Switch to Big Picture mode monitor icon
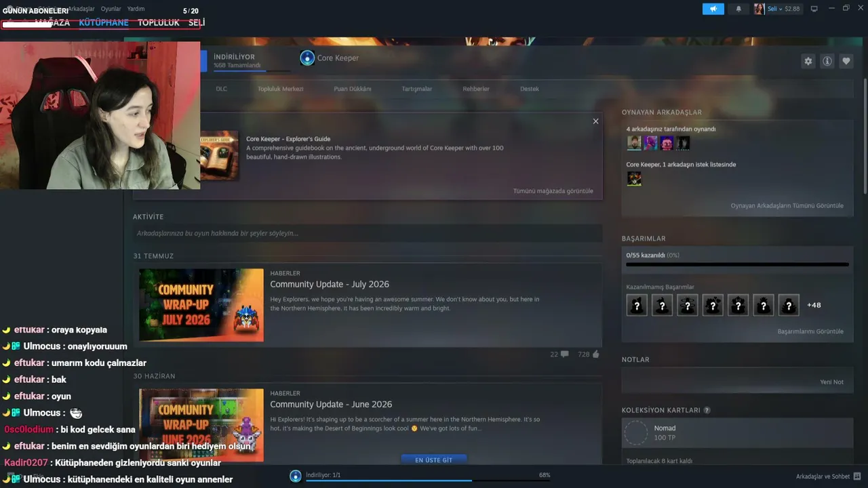868x488 pixels. click(x=814, y=9)
